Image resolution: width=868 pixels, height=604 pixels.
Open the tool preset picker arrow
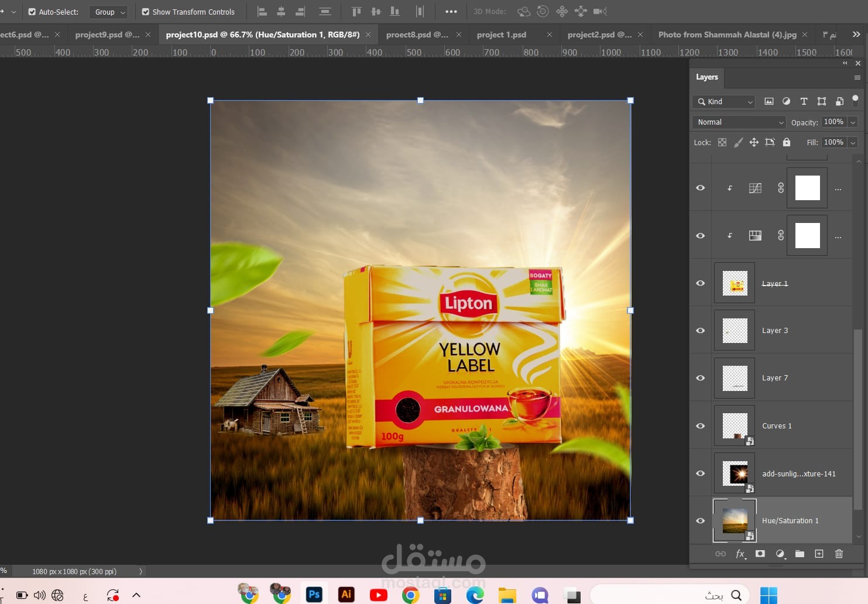click(13, 12)
